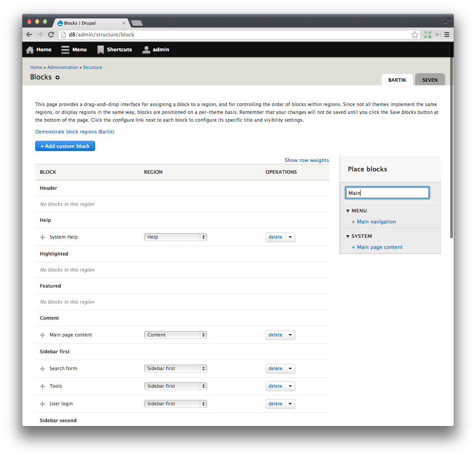
Task: Bookmark page with star icon
Action: click(415, 35)
